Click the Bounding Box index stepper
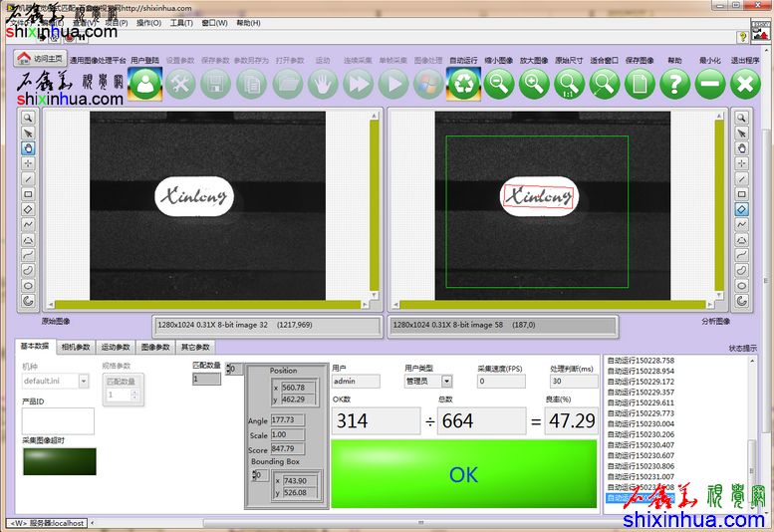774x532 pixels. point(254,475)
